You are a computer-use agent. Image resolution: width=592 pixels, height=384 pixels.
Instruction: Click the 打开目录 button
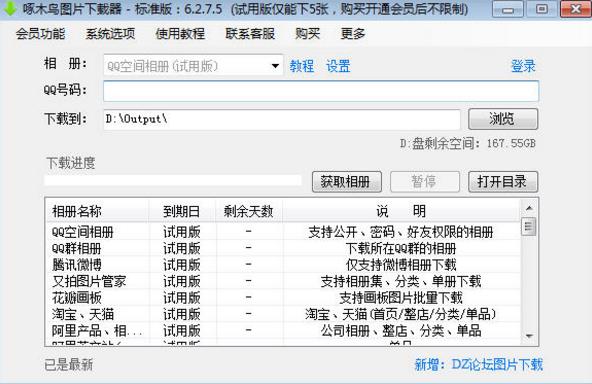[503, 182]
